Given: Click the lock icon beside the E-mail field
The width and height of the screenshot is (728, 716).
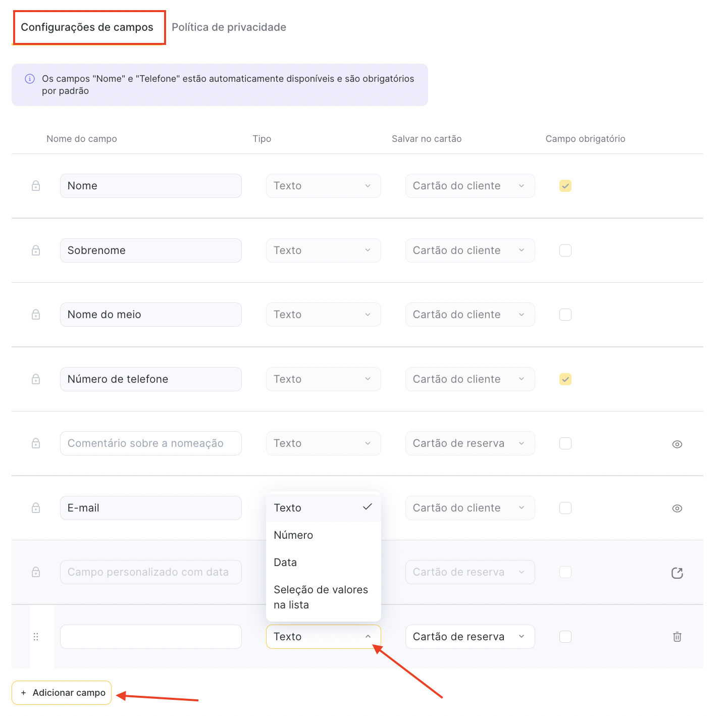Looking at the screenshot, I should pos(36,508).
